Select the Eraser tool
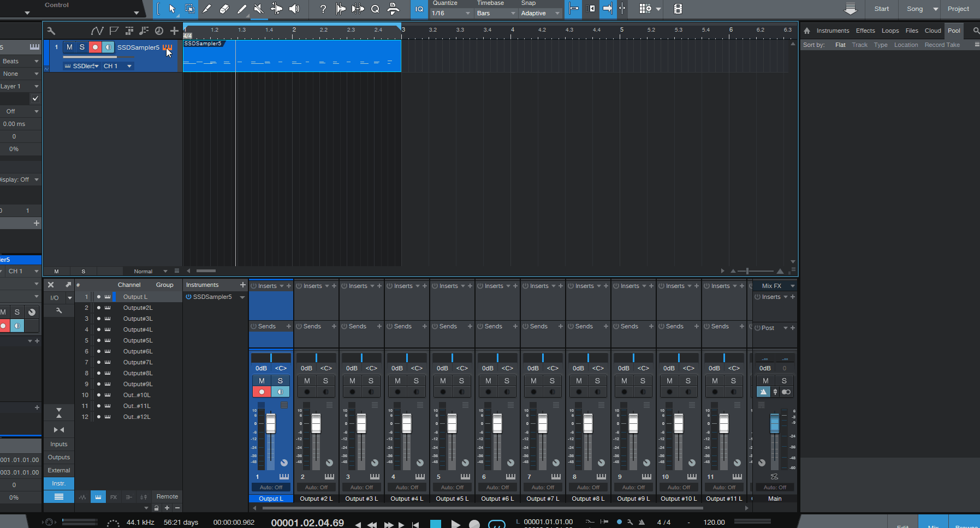The image size is (980, 528). click(224, 9)
